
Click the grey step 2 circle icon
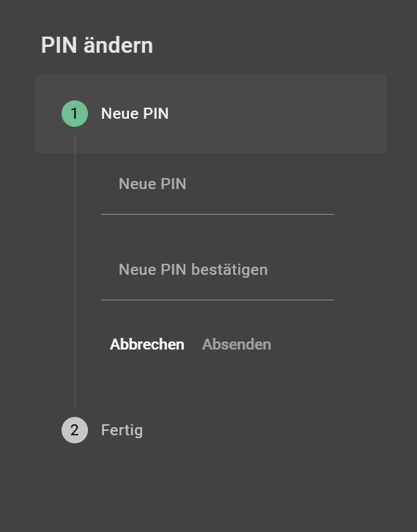[x=75, y=430]
